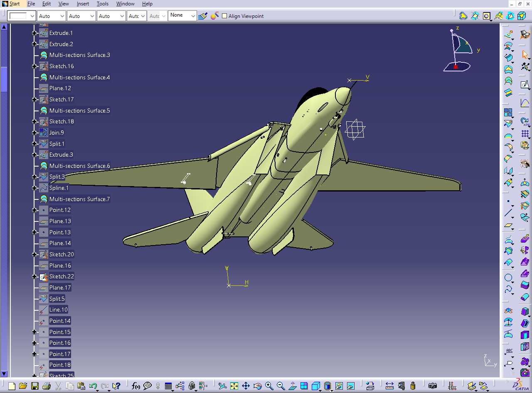Enable the Align Viewpoint checkbox
The width and height of the screenshot is (532, 393).
click(x=224, y=16)
